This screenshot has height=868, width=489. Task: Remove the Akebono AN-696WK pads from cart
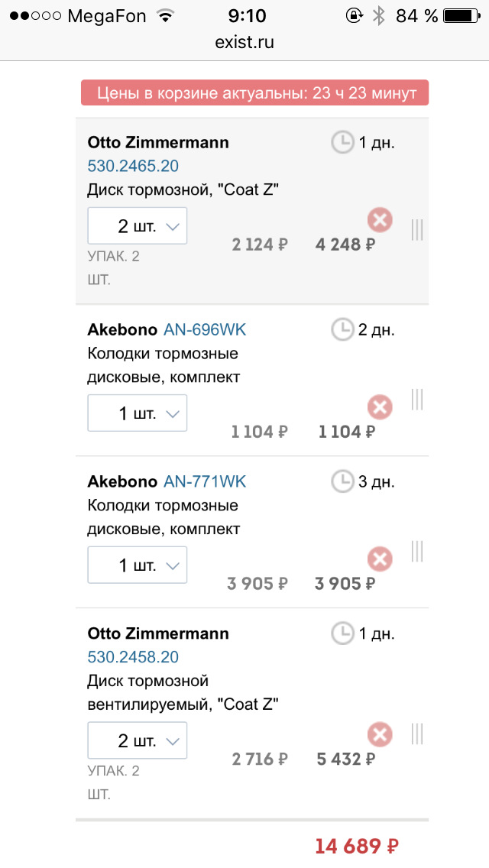point(380,407)
